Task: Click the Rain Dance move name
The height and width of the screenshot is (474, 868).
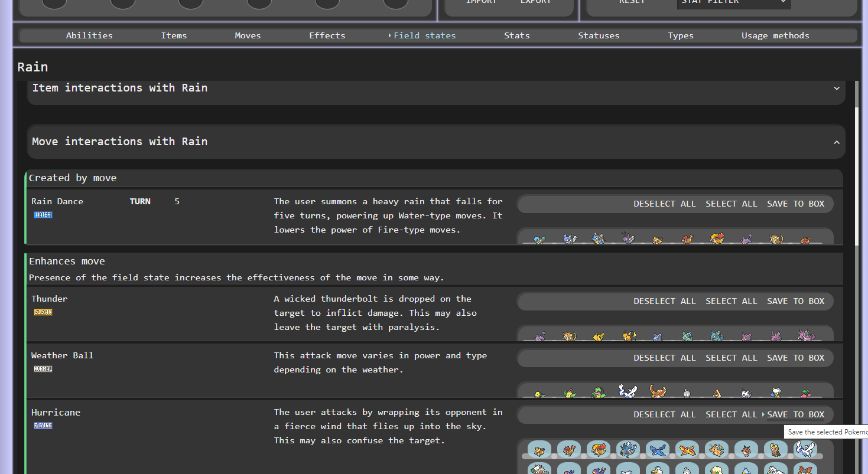Action: 57,201
